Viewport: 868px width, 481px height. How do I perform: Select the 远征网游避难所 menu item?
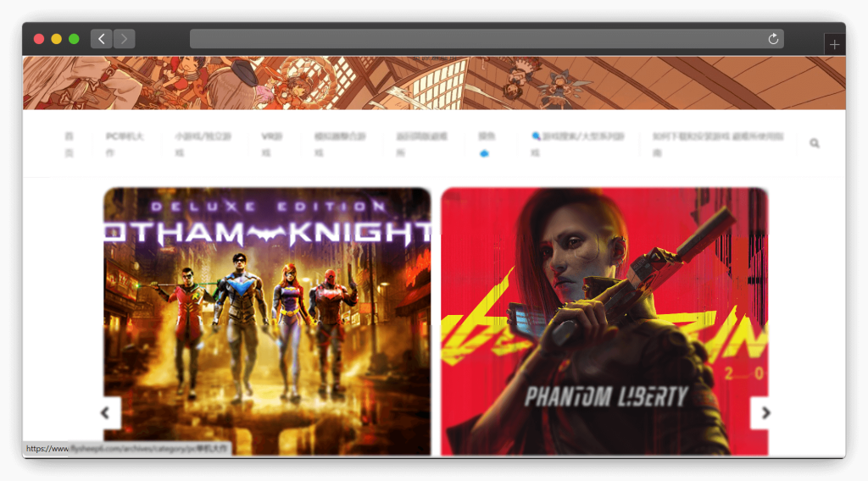click(x=422, y=144)
